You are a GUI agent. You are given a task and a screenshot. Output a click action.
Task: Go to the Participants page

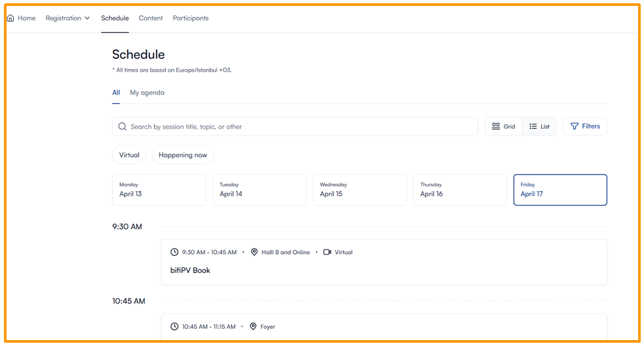click(x=190, y=18)
